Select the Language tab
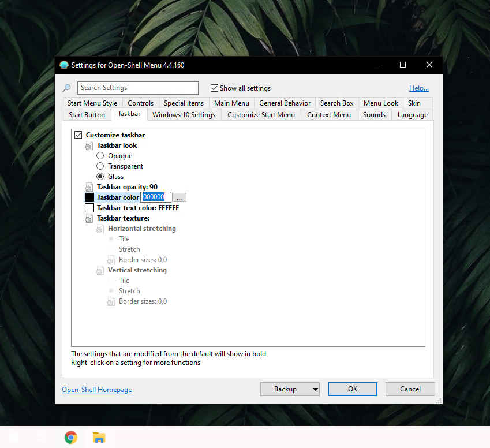Viewport: 490px width, 448px height. [413, 115]
